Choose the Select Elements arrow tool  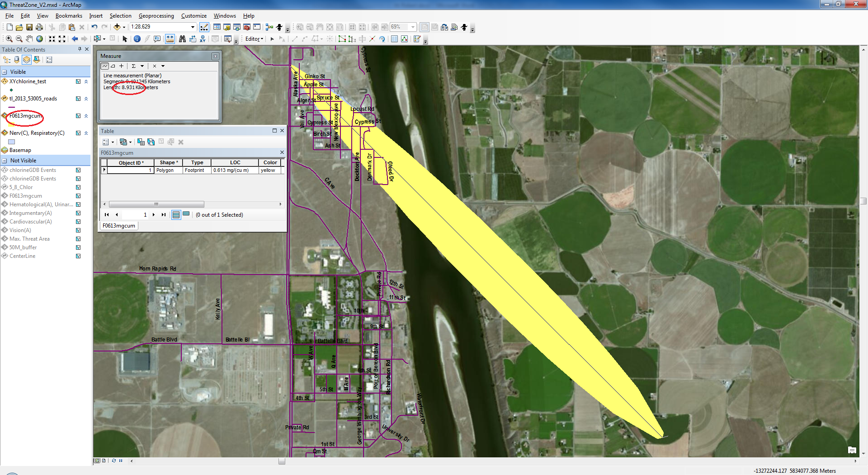(125, 39)
